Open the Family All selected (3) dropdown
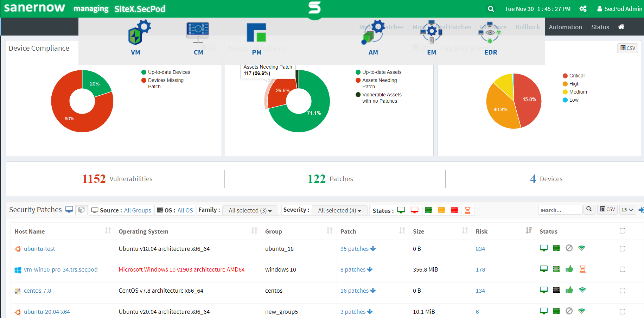Viewport: 644px width, 318px height. coord(250,210)
